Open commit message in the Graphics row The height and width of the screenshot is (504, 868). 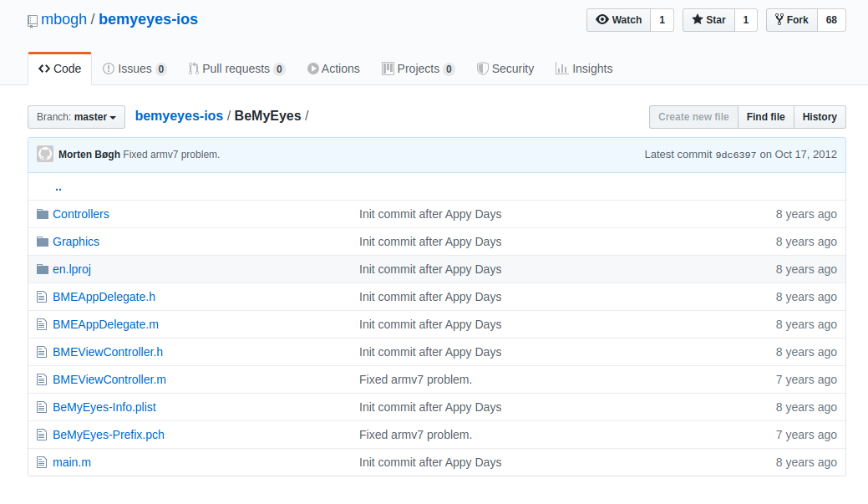point(430,242)
